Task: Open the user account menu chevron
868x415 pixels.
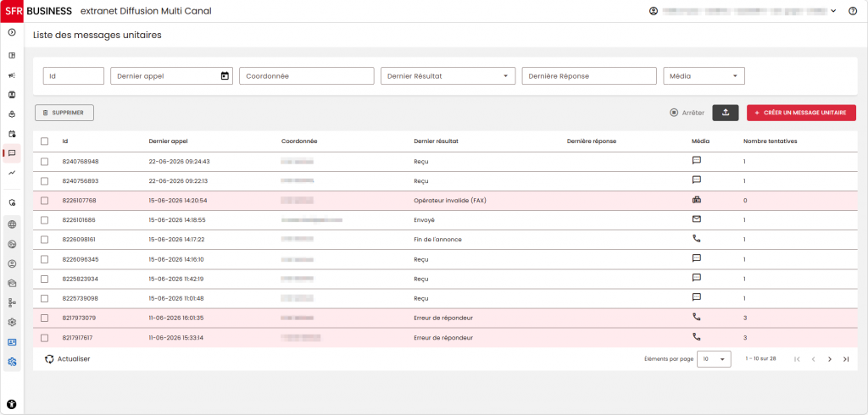Action: [834, 11]
